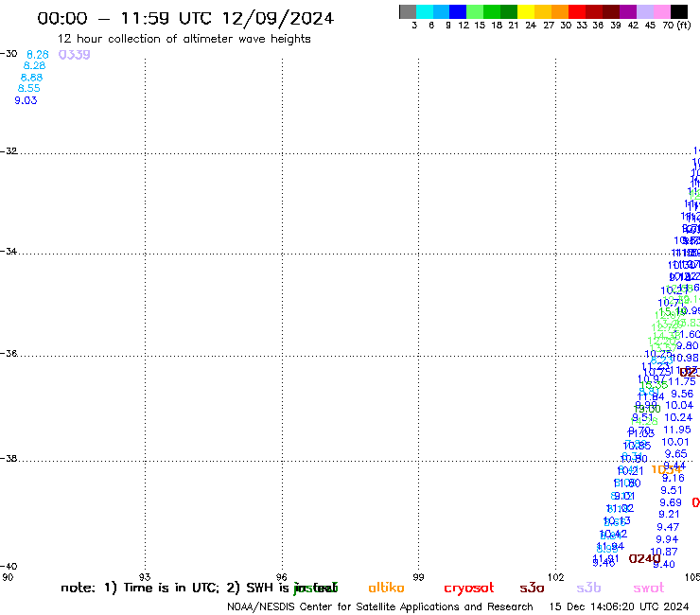The height and width of the screenshot is (615, 700).
Task: Select the '15 Dec 14:06:20 UTC 2024' timestamp
Action: click(x=619, y=606)
